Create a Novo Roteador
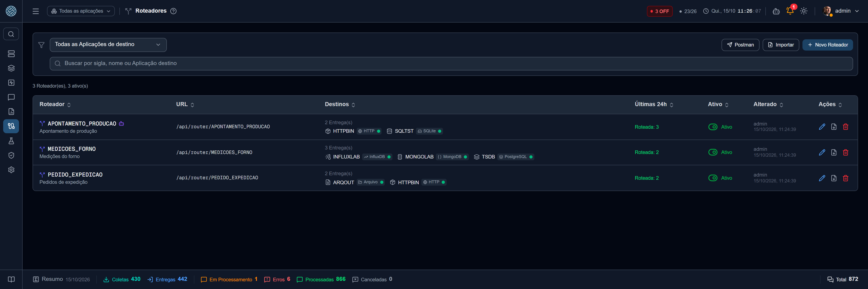 [x=828, y=45]
